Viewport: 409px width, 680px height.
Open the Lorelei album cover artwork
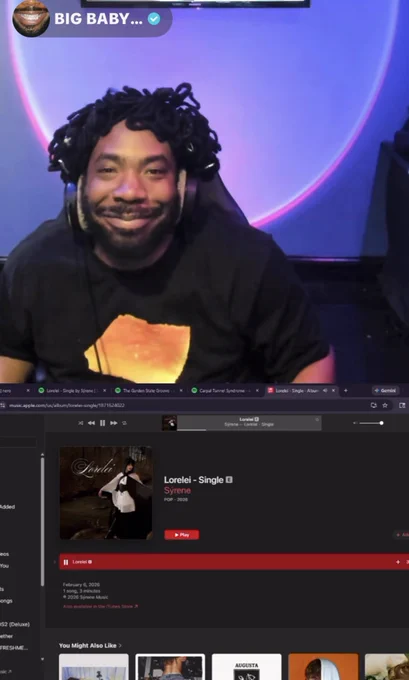[106, 493]
